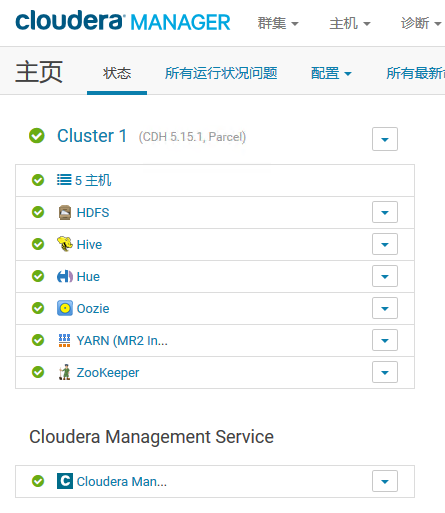Open the 配置 dropdown tab
The image size is (445, 513).
coord(331,73)
